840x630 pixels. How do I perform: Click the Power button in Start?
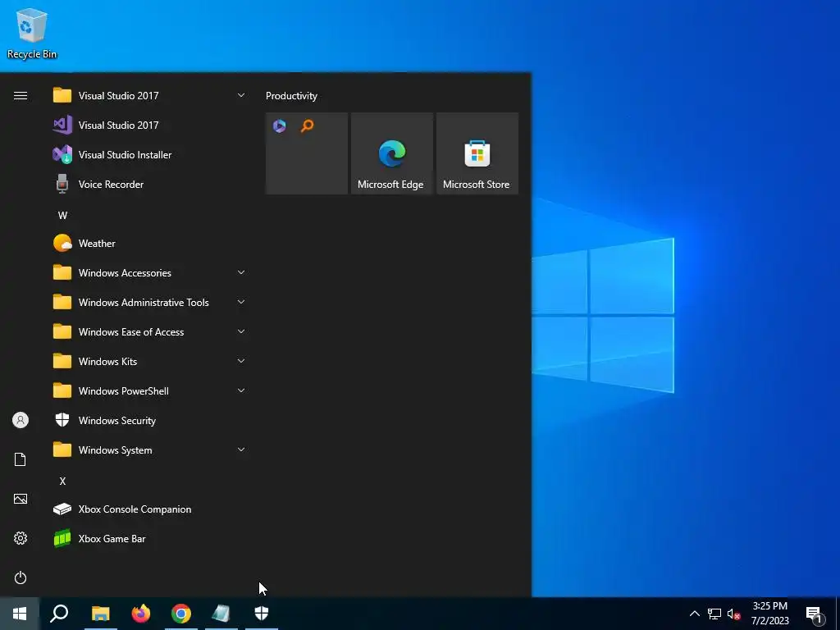pos(21,577)
